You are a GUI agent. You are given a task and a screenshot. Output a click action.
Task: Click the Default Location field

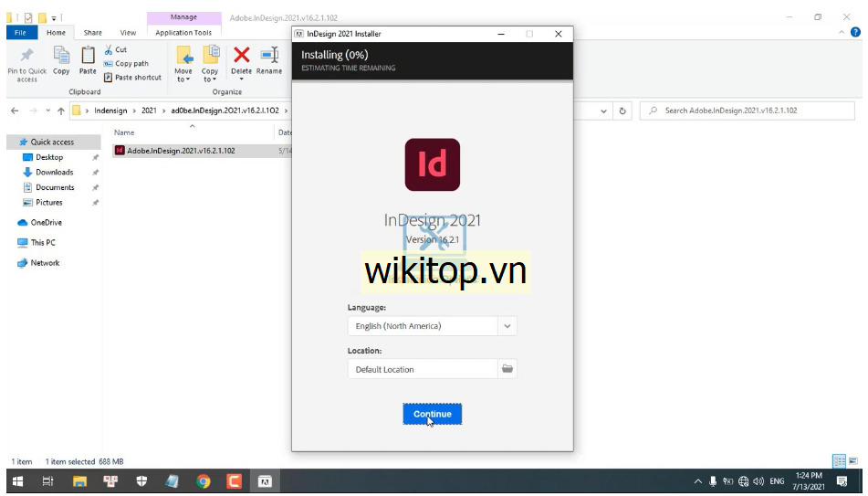coord(422,369)
